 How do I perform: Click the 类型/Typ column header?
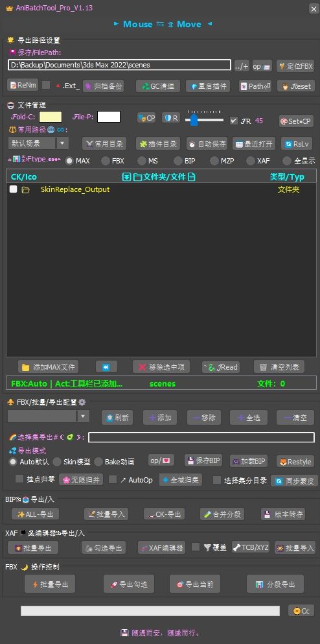(x=287, y=177)
